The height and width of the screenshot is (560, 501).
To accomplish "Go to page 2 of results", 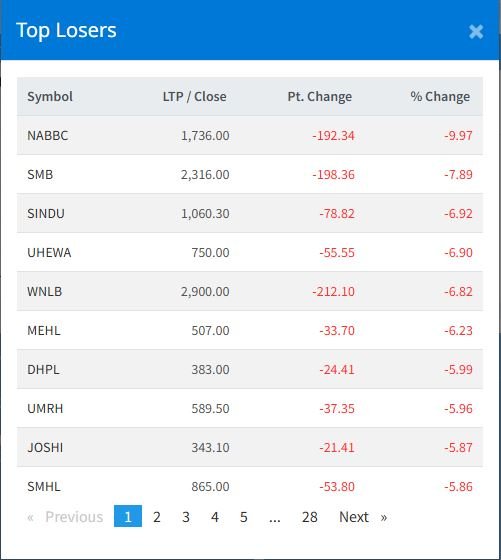I will [x=157, y=516].
